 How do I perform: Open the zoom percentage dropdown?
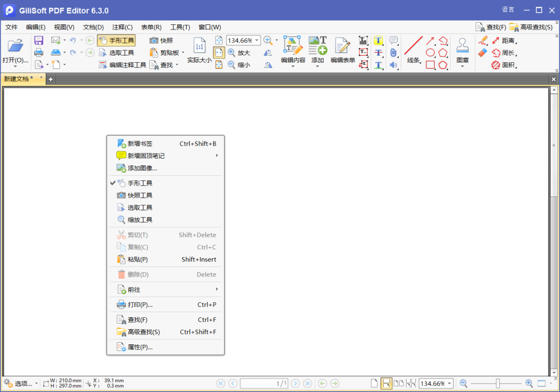point(258,40)
